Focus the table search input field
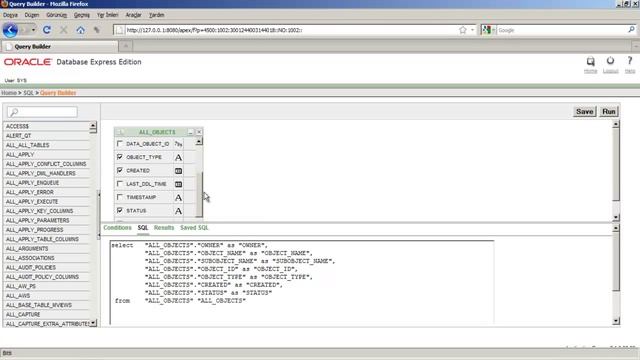640x360 pixels. pyautogui.click(x=42, y=112)
